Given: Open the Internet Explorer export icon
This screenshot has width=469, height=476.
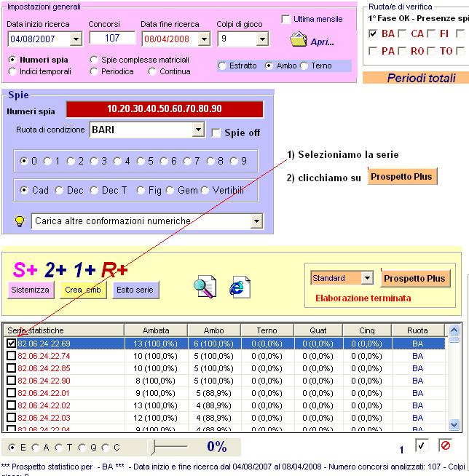Looking at the screenshot, I should (240, 287).
